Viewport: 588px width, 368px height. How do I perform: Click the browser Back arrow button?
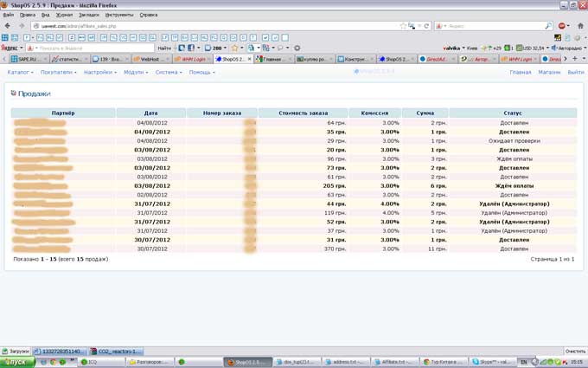point(8,26)
